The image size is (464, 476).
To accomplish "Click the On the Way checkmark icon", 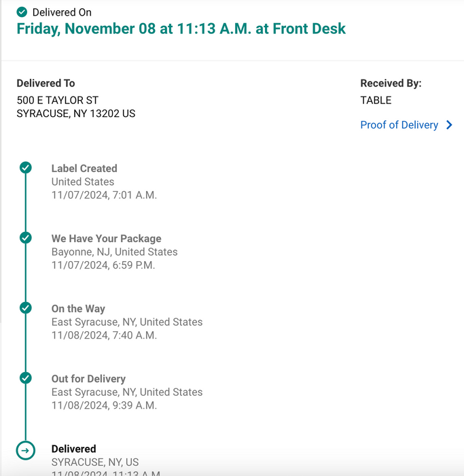I will 26,308.
